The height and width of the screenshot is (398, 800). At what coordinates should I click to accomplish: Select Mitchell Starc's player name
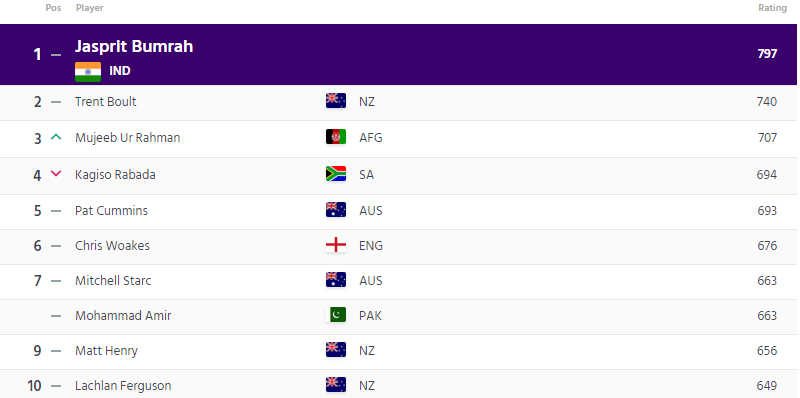113,281
